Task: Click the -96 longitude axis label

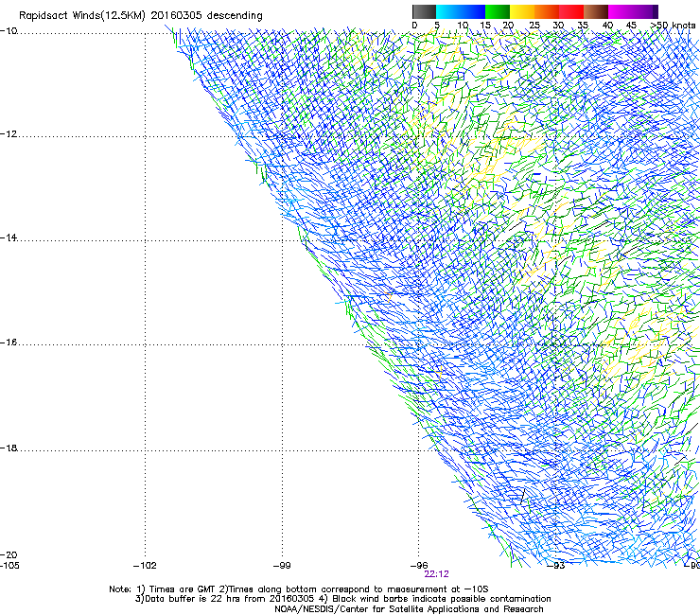Action: [x=419, y=566]
